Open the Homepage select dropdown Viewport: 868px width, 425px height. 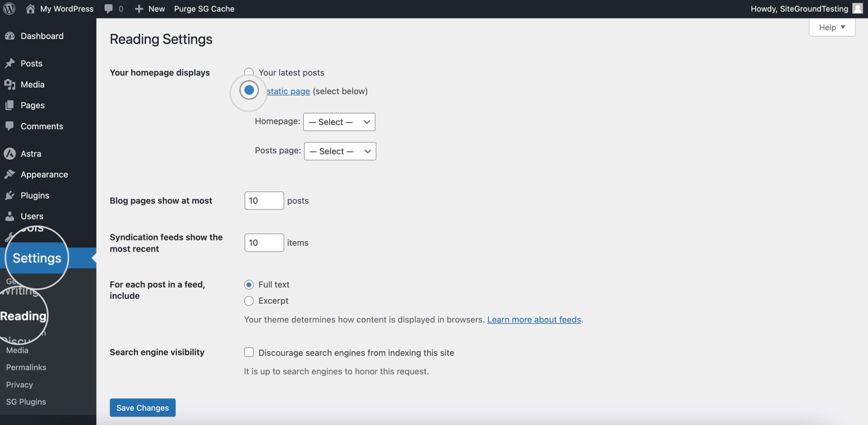(339, 122)
